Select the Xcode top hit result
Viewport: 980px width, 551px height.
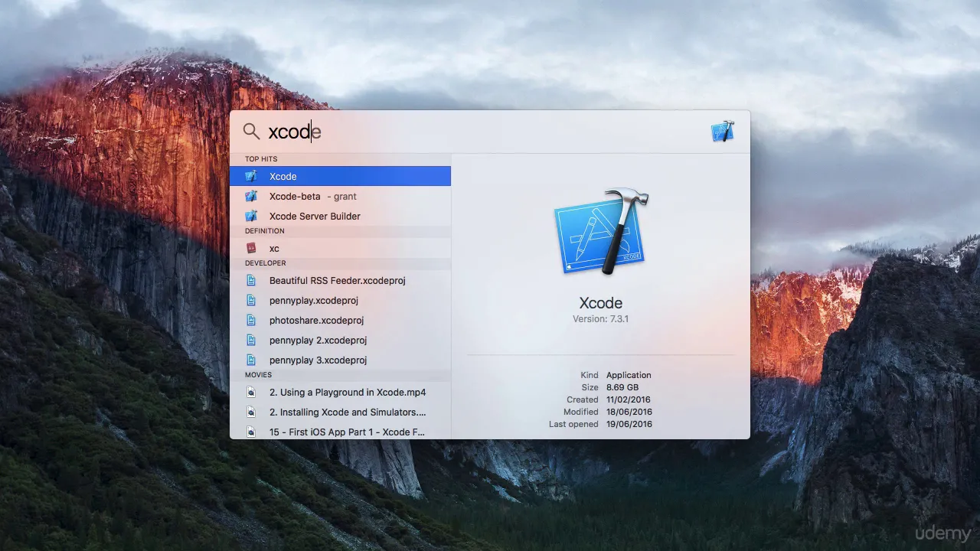[x=340, y=176]
